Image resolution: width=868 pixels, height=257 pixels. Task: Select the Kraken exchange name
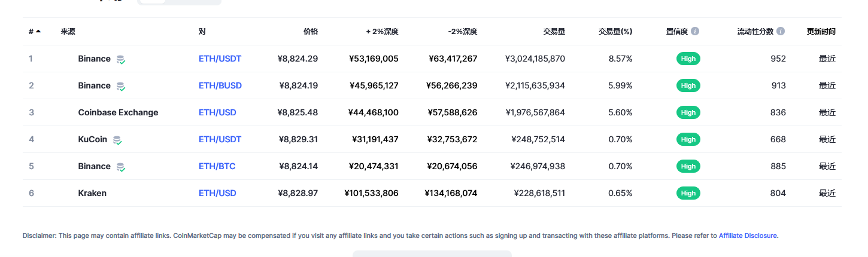[92, 193]
